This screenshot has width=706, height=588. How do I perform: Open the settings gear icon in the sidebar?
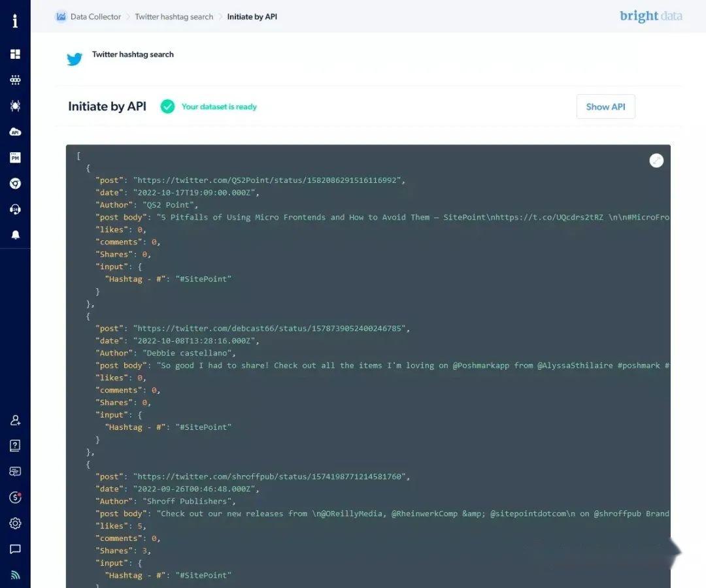click(15, 523)
